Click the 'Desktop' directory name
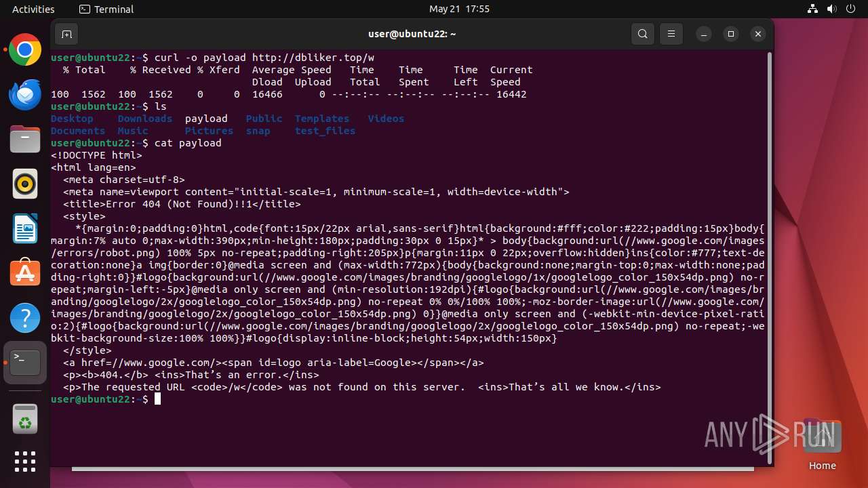868x488 pixels. pyautogui.click(x=72, y=119)
